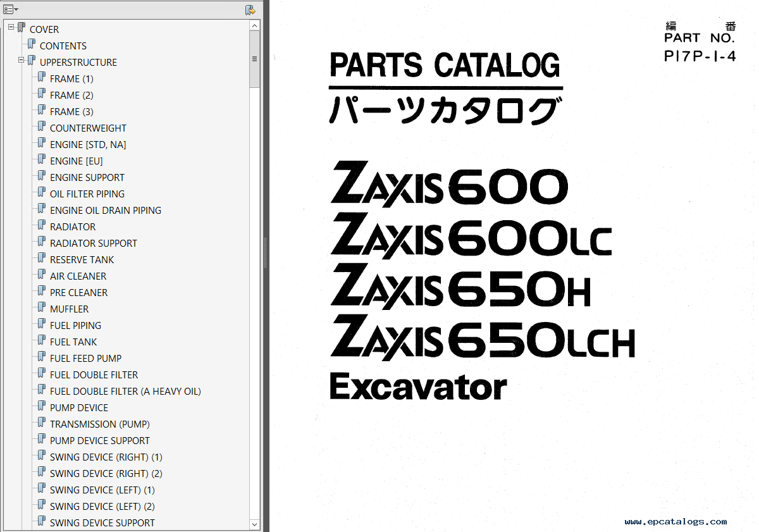Go to the FRAME (2) bookmark
The image size is (759, 532).
71,96
